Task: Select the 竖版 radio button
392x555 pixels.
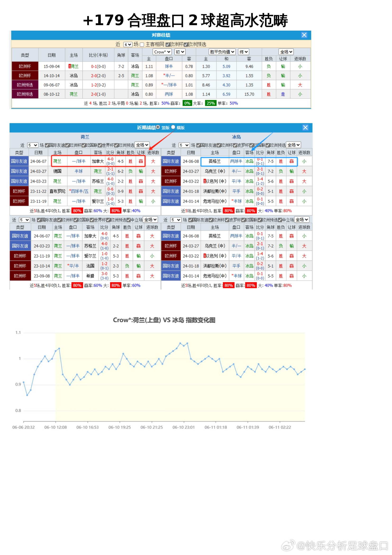Action: pos(158,127)
